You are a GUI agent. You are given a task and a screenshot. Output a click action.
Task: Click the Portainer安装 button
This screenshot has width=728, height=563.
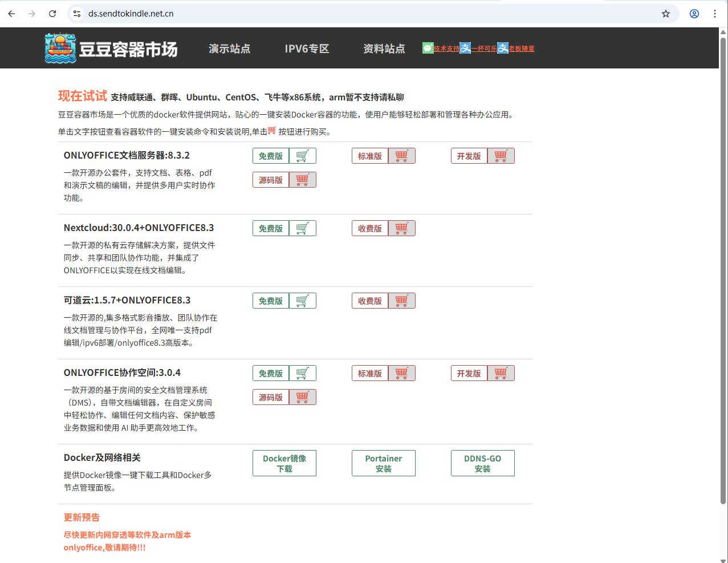click(384, 463)
